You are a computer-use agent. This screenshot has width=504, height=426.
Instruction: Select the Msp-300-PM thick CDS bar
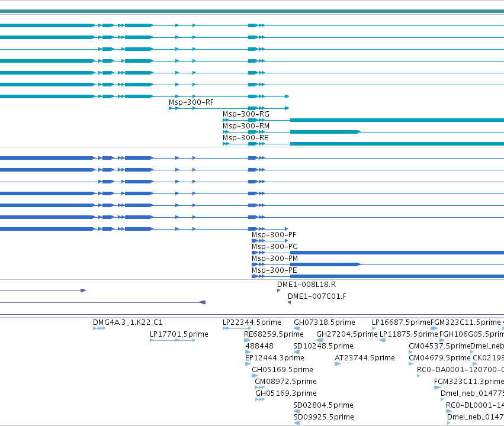(325, 264)
